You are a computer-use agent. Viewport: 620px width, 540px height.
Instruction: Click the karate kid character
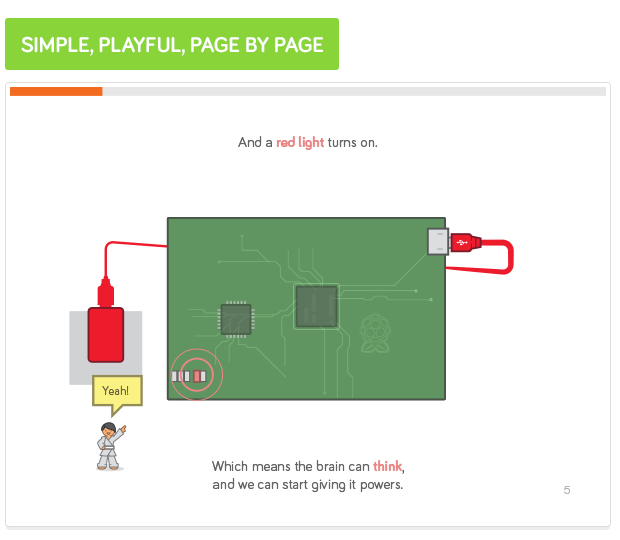[x=110, y=446]
